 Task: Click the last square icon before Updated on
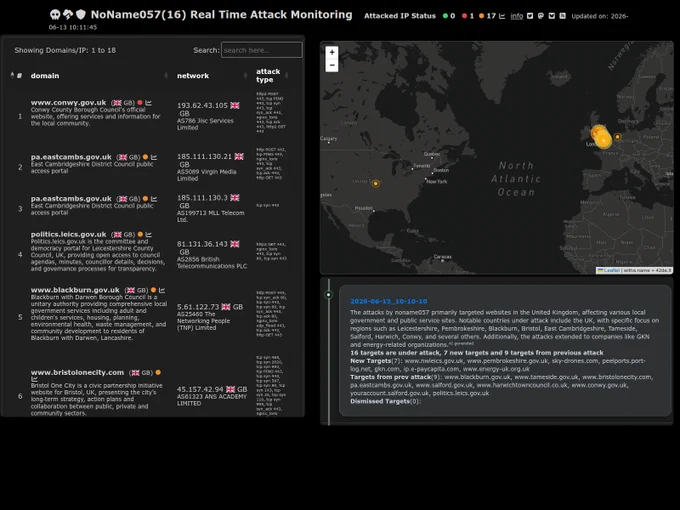point(562,16)
